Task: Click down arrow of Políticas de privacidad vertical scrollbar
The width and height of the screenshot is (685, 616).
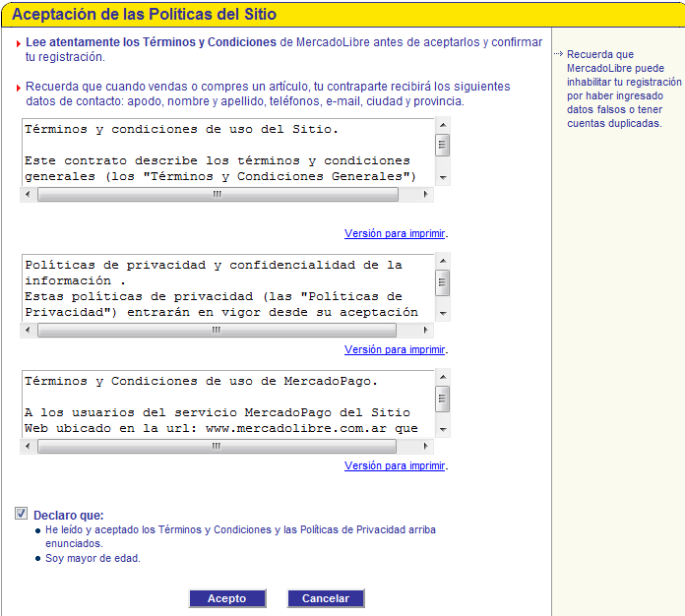Action: tap(443, 313)
